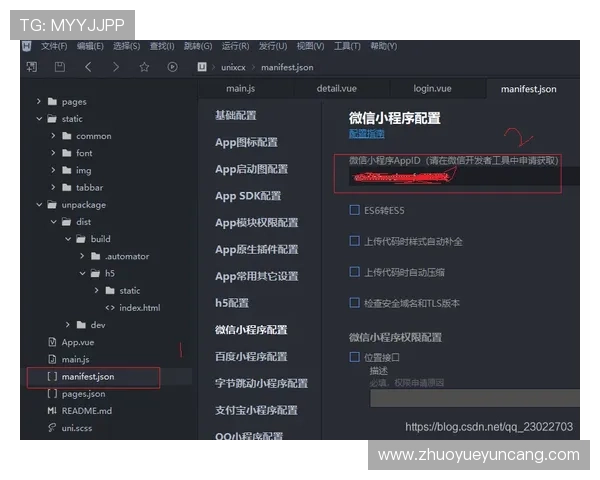The height and width of the screenshot is (480, 600).
Task: Click the tabbar folder icon
Action: pyautogui.click(x=67, y=187)
